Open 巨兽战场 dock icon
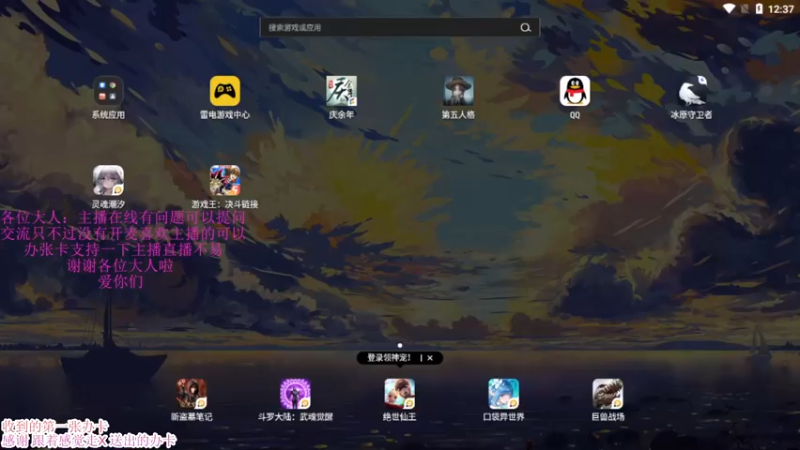 (x=608, y=394)
